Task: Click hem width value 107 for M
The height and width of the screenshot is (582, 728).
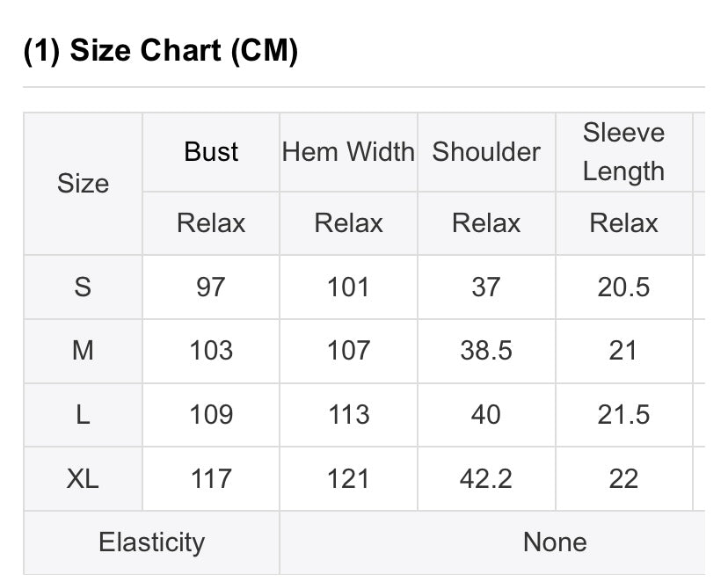Action: click(348, 351)
